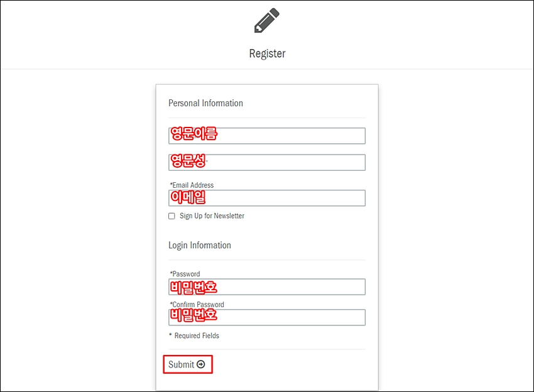Click the *Confirm Password field label
This screenshot has height=392, width=534.
pos(197,305)
